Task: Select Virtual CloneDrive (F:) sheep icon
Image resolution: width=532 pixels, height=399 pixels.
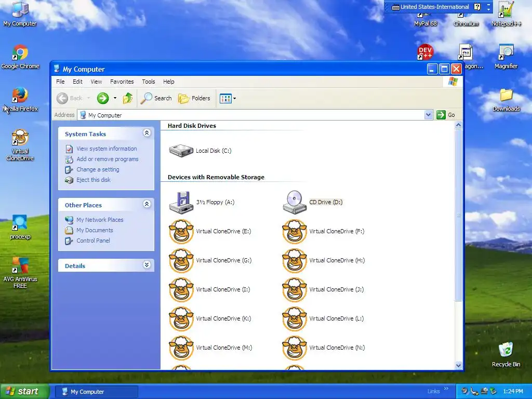Action: click(x=295, y=231)
